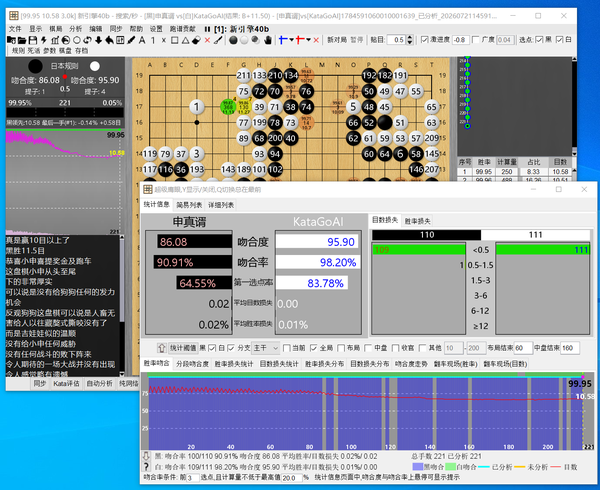Open the 分段吻合度 tab
Image resolution: width=600 pixels, height=490 pixels.
[x=192, y=364]
